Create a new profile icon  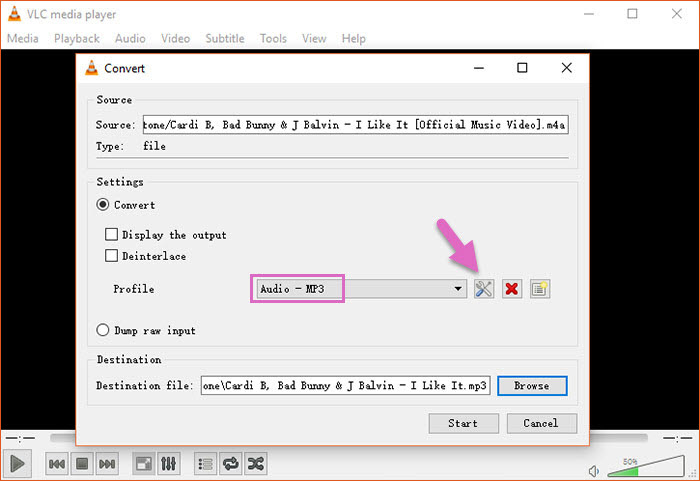pyautogui.click(x=540, y=289)
